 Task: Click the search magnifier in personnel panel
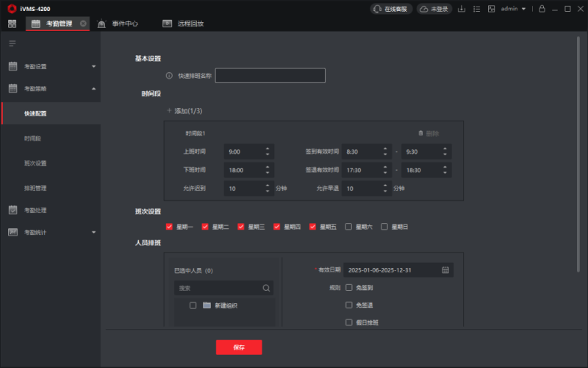pos(266,288)
